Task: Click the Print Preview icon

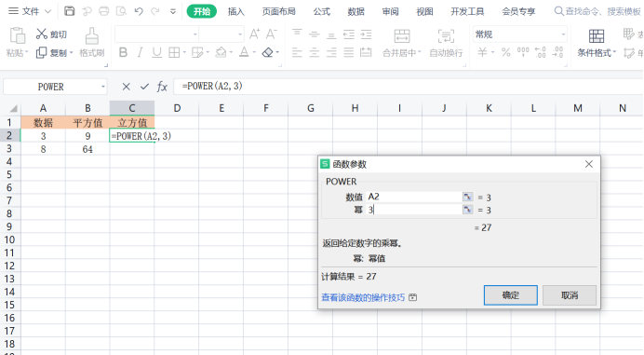Action: (x=121, y=11)
